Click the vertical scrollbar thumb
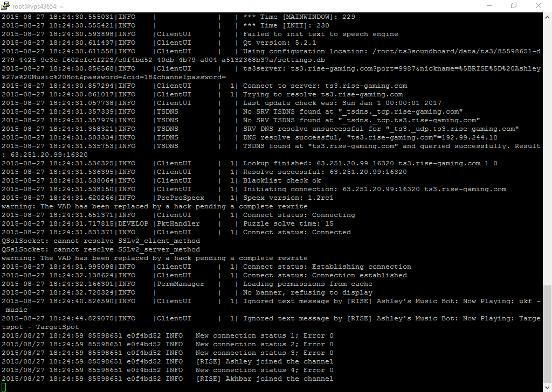 pyautogui.click(x=548, y=334)
